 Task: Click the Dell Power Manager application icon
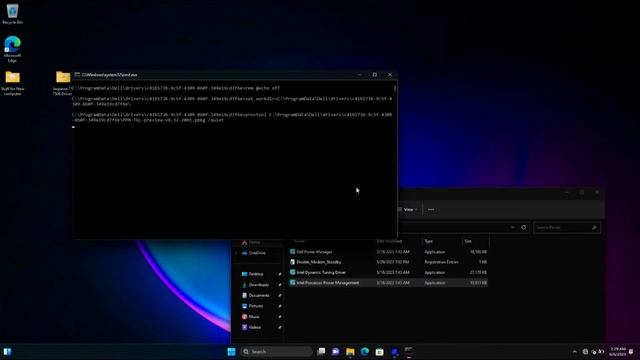point(293,252)
